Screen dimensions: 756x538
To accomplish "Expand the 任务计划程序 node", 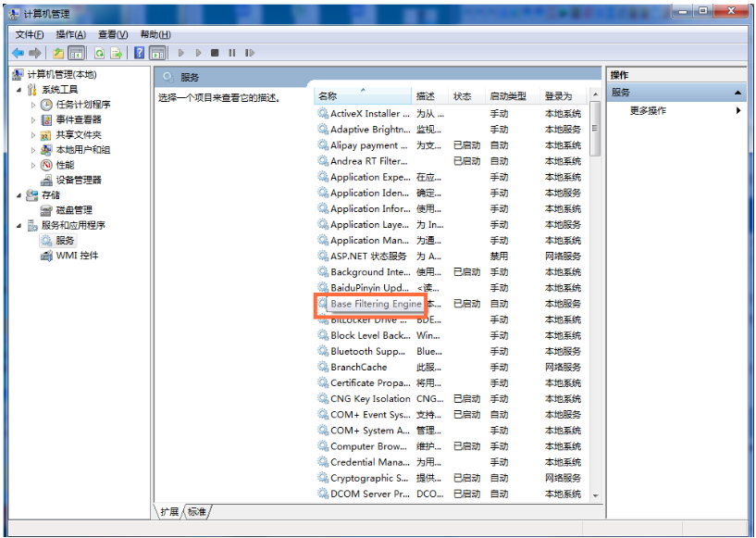I will point(33,105).
